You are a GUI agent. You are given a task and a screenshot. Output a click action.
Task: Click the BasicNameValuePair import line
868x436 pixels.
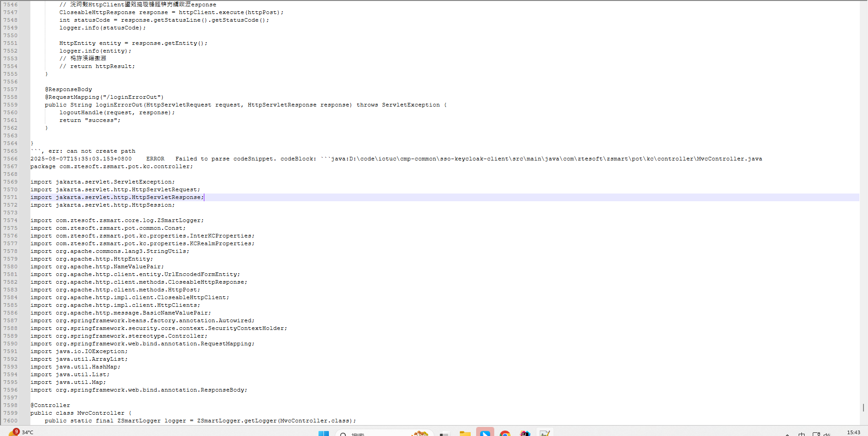tap(121, 313)
